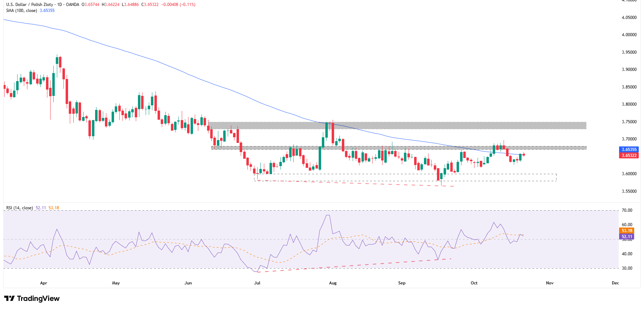Click the Jul label on the time axis
This screenshot has width=644, height=309.
click(257, 283)
